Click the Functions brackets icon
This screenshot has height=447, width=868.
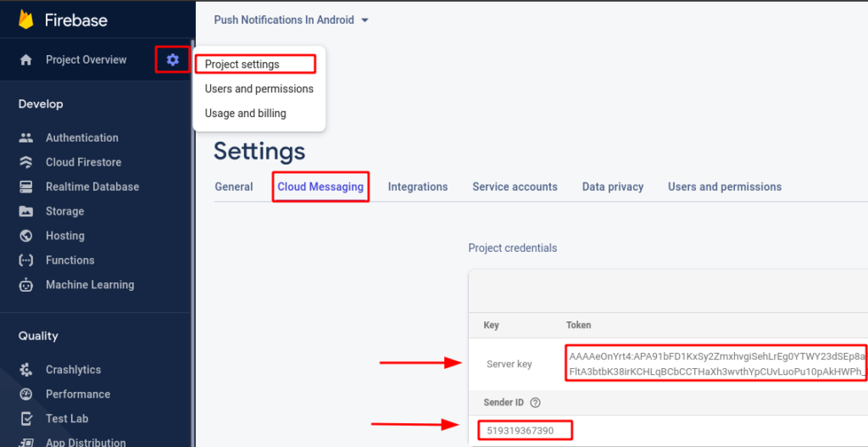tap(25, 260)
